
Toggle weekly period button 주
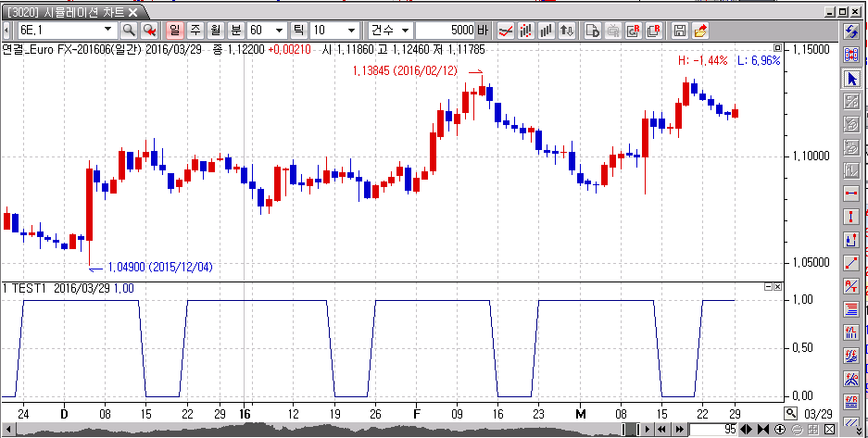click(x=195, y=30)
